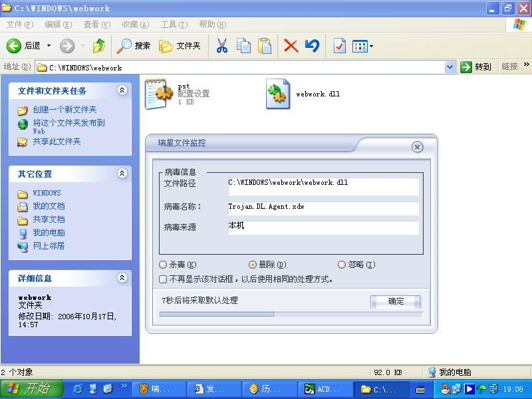Collapse the 详细信息 panel
The image size is (532, 399).
122,278
